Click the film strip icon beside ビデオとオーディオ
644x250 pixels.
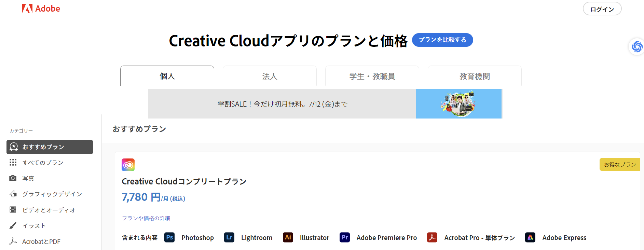click(x=13, y=210)
